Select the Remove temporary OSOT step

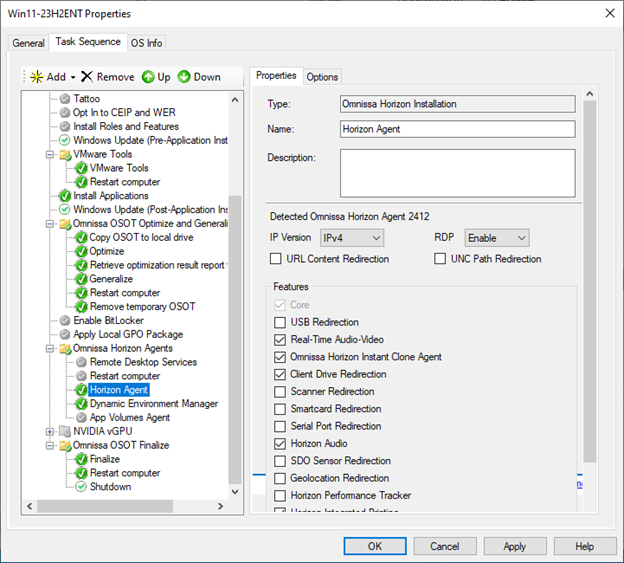pos(142,307)
